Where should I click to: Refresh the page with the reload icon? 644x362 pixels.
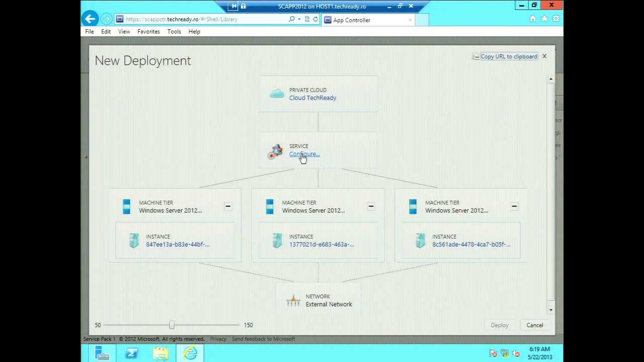[x=315, y=19]
